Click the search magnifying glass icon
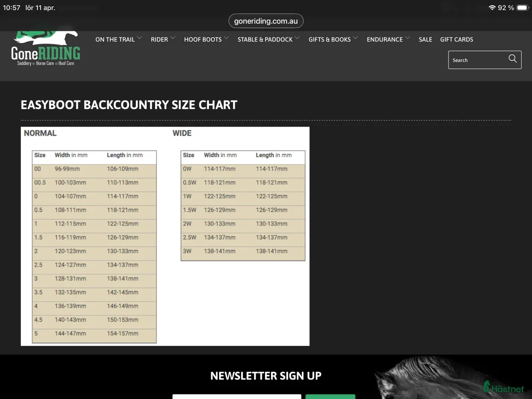This screenshot has height=399, width=532. point(512,59)
